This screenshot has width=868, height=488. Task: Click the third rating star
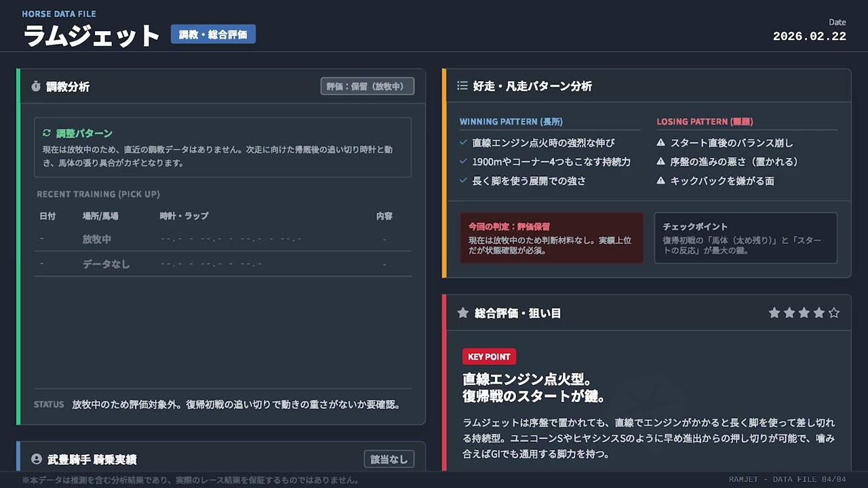click(804, 313)
